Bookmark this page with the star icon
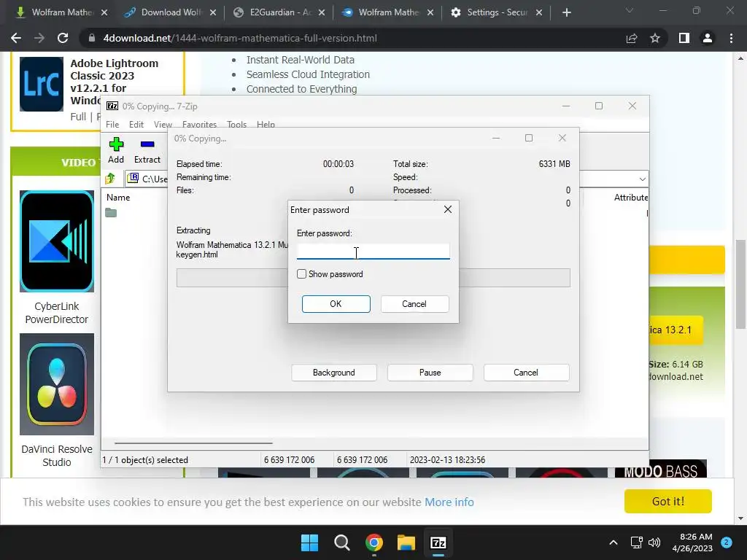Screen dimensions: 747x560 (x=655, y=38)
